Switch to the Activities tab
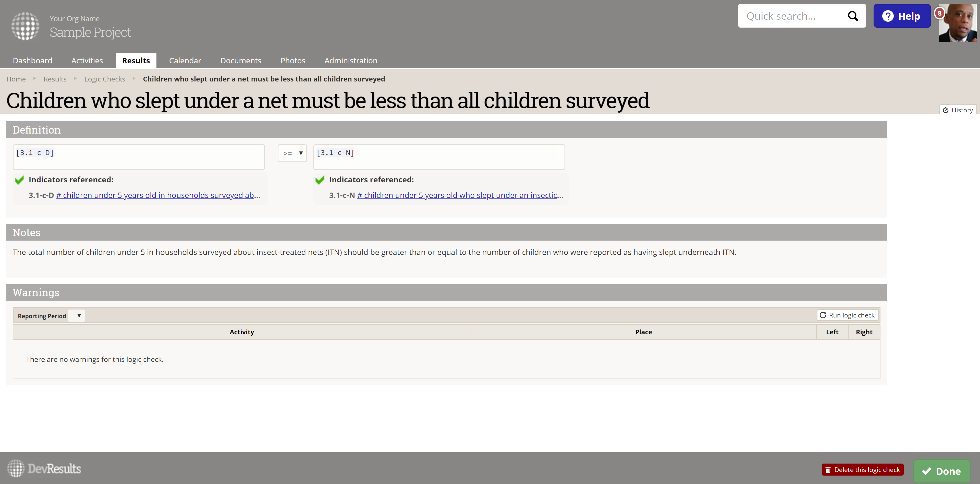 (x=87, y=61)
